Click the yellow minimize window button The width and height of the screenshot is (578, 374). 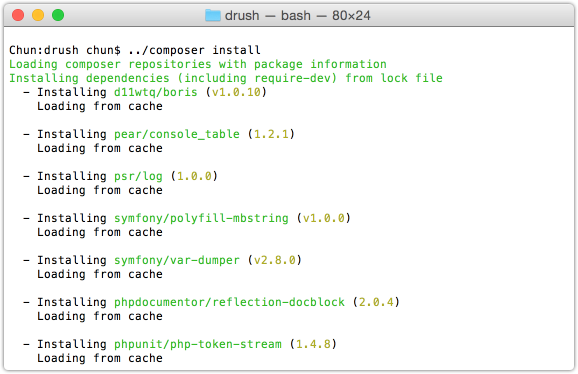point(38,15)
